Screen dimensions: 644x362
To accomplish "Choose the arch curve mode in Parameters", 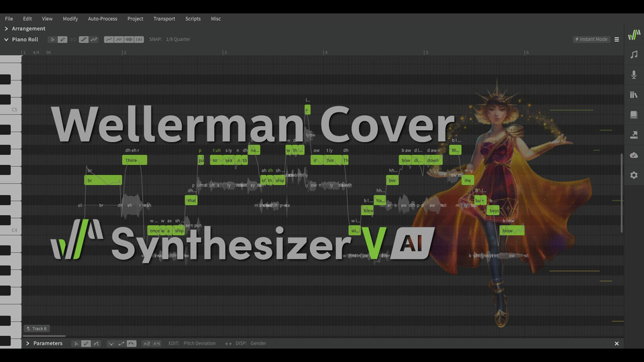I will coord(131,343).
